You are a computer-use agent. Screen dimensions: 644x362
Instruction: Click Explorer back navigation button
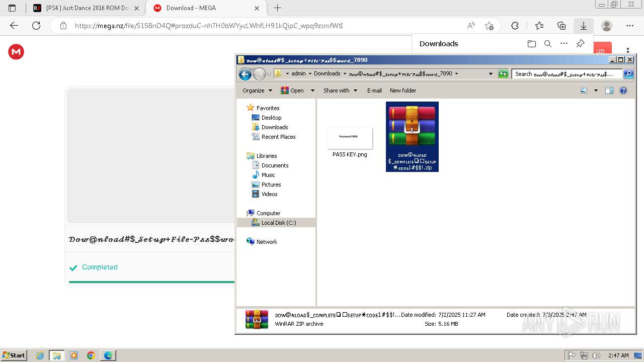(245, 74)
